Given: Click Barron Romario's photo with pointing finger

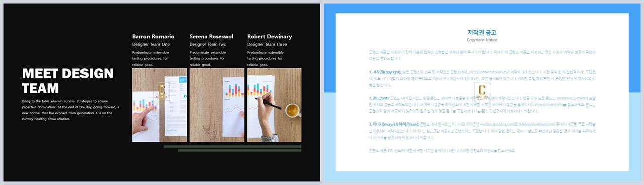Looking at the screenshot, I should pos(159,105).
